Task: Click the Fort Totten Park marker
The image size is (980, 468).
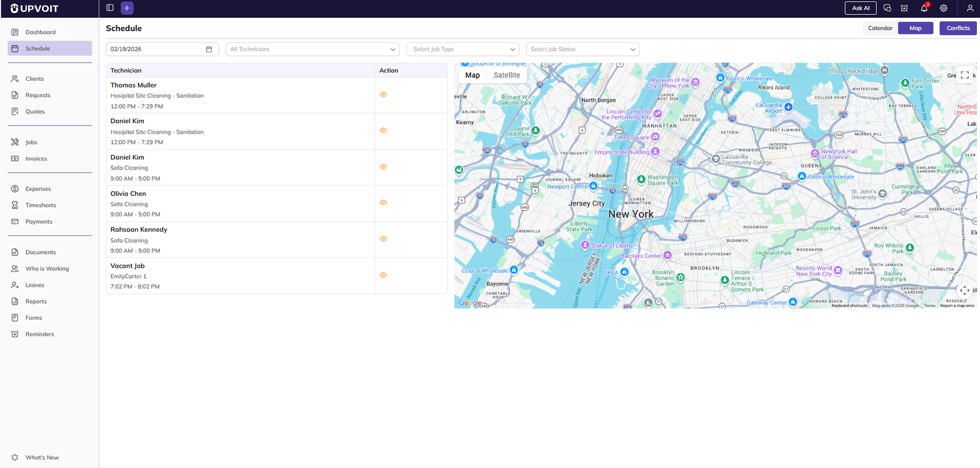Action: [x=905, y=83]
